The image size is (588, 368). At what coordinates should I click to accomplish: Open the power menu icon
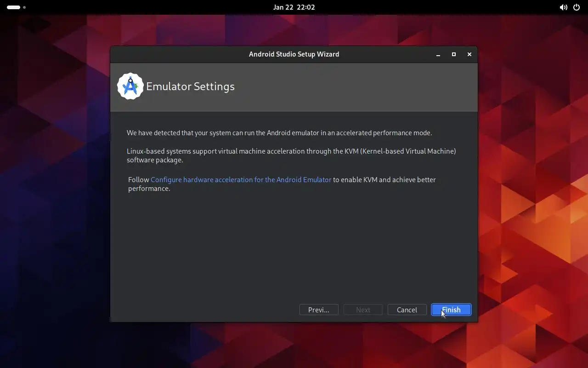click(577, 7)
